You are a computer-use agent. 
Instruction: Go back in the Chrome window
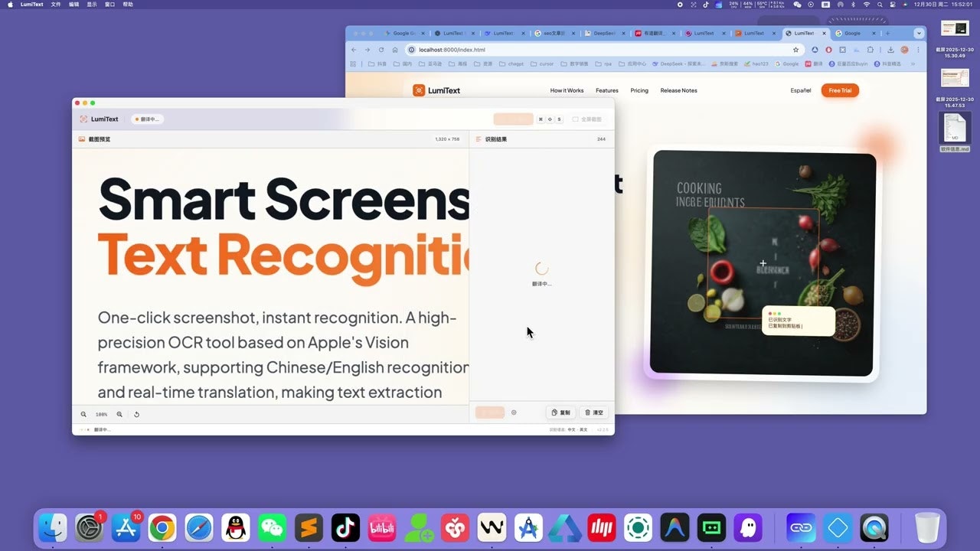(x=354, y=50)
